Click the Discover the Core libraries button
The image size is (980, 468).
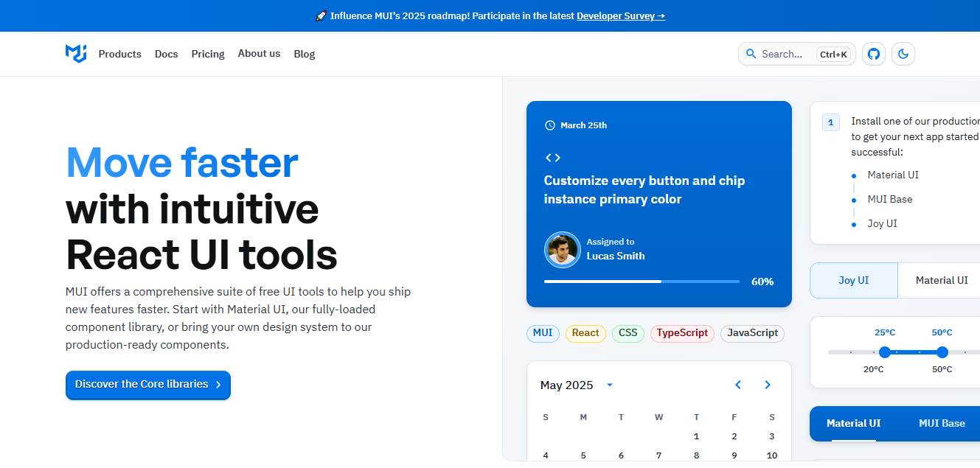[148, 385]
